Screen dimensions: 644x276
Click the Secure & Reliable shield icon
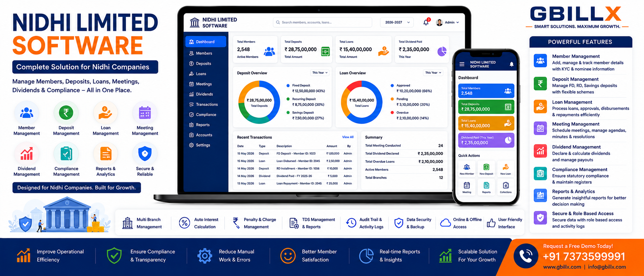[145, 154]
